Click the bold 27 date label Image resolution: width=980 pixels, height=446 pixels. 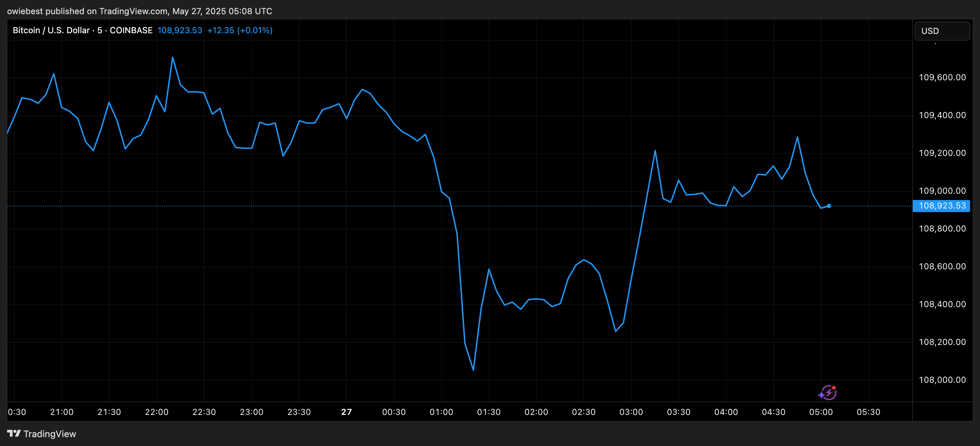[347, 412]
